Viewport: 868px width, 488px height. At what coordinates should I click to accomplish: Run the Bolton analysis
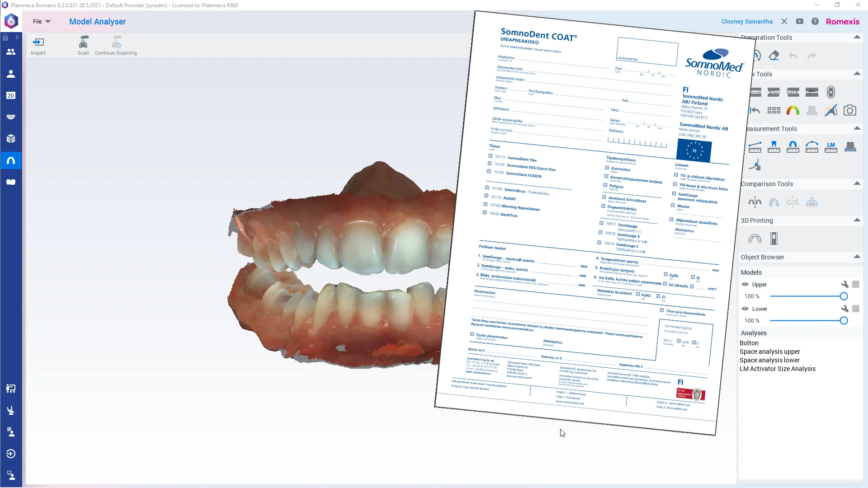click(x=750, y=343)
